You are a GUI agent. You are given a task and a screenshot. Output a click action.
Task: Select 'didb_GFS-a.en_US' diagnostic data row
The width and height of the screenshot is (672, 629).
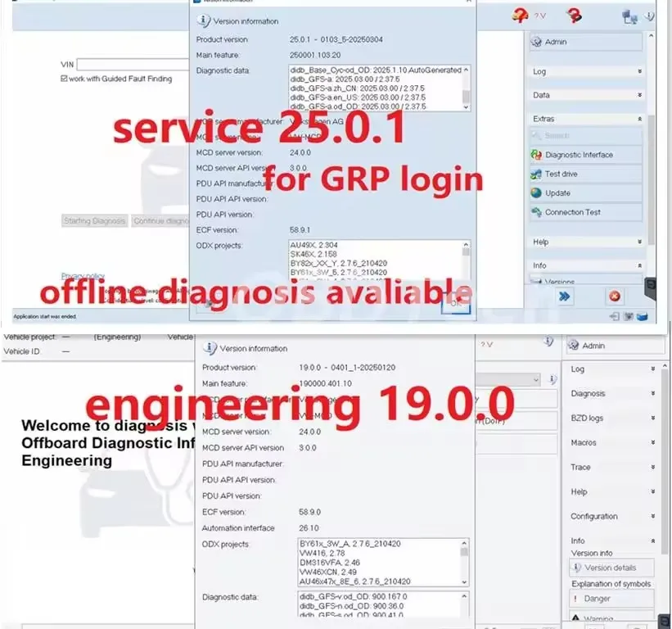click(358, 97)
